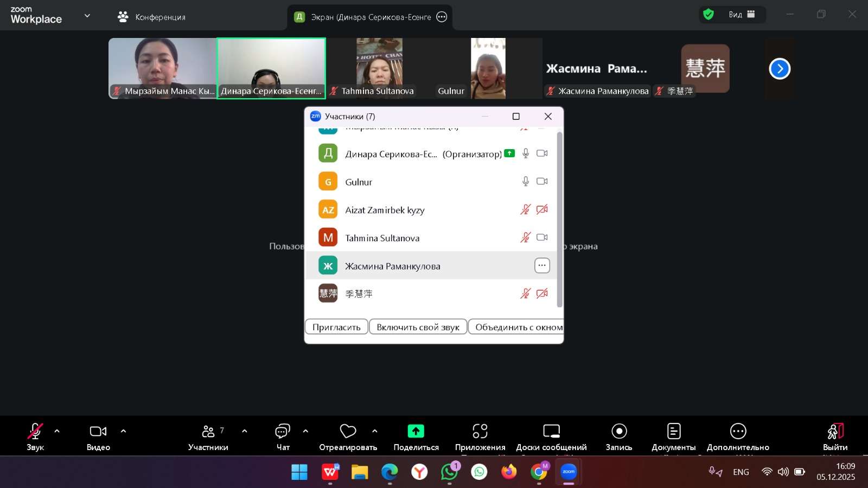Image resolution: width=868 pixels, height=488 pixels.
Task: Toggle camera with the Видео button
Action: click(x=98, y=432)
